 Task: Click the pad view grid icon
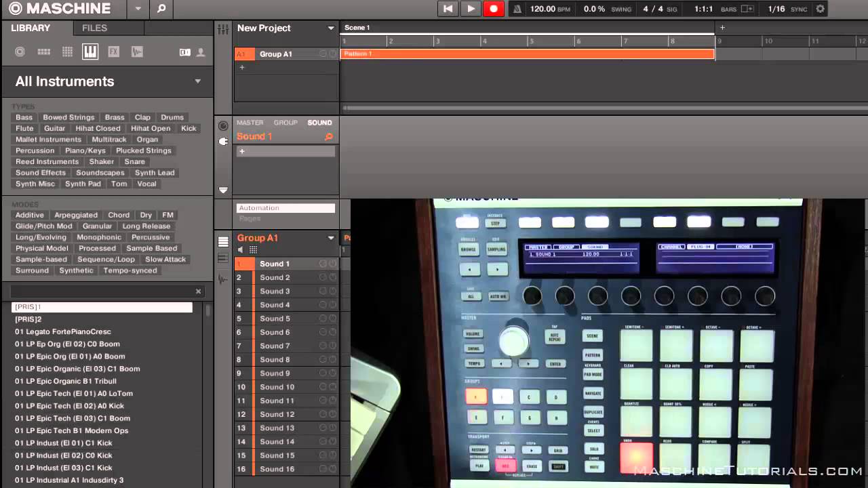(253, 250)
